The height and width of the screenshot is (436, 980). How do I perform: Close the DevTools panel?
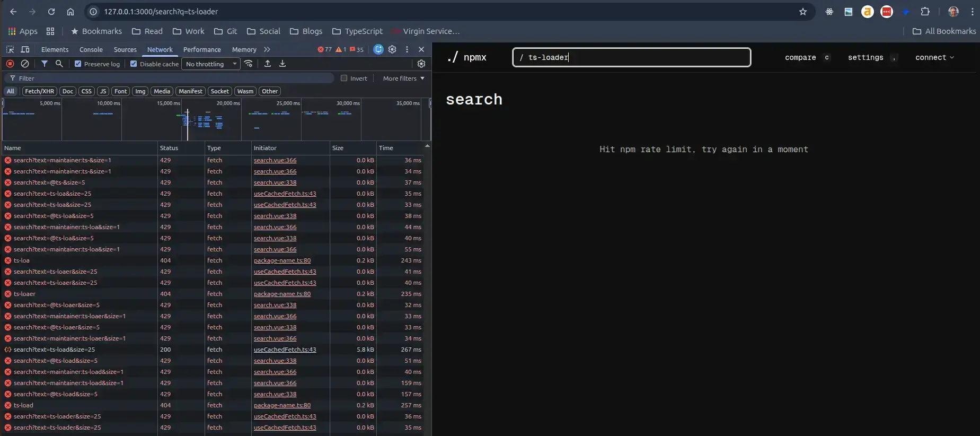coord(421,49)
